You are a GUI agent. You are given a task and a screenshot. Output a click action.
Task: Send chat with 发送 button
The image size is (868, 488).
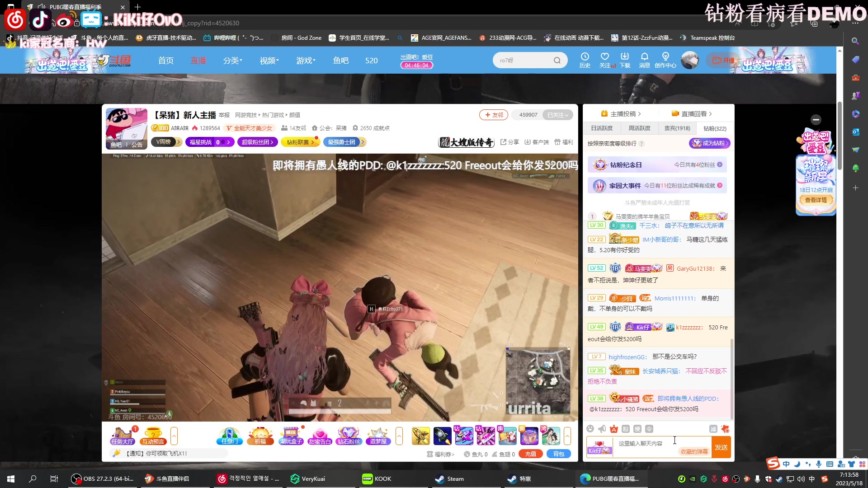(x=721, y=447)
